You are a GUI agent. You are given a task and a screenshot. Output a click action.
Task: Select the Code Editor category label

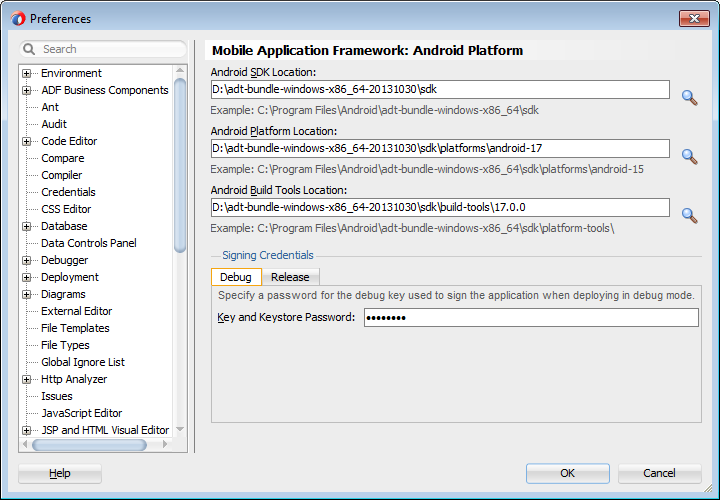point(69,141)
